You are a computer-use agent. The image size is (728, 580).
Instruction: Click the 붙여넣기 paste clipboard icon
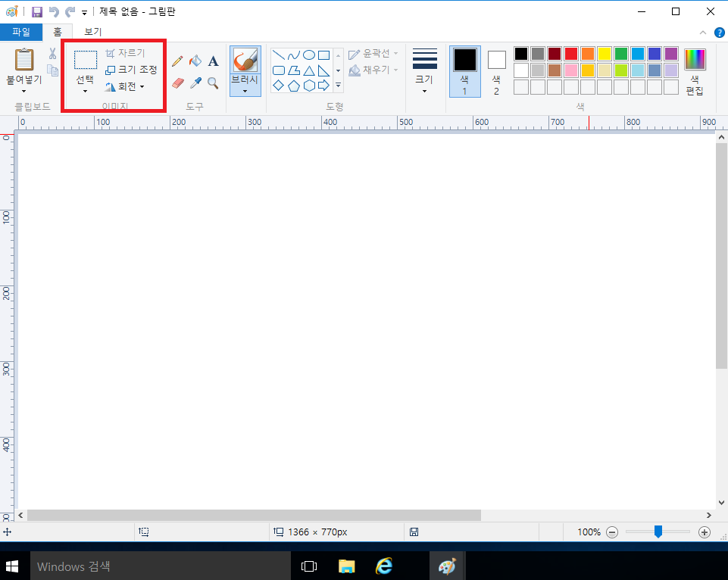point(24,59)
